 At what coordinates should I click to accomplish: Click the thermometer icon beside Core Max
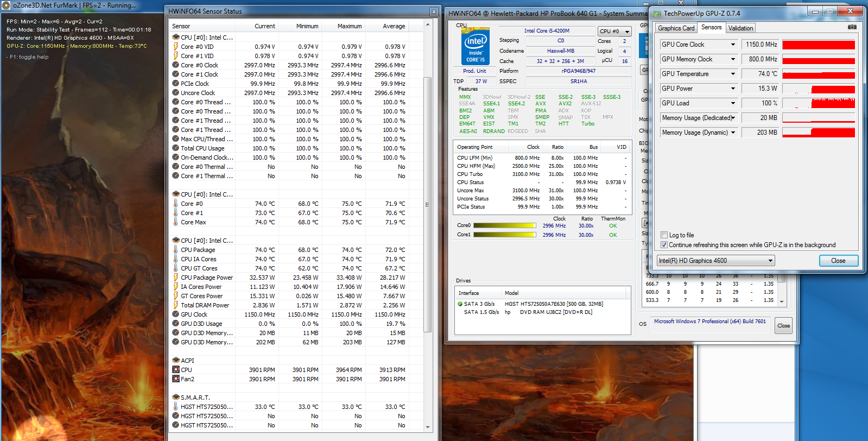(176, 222)
